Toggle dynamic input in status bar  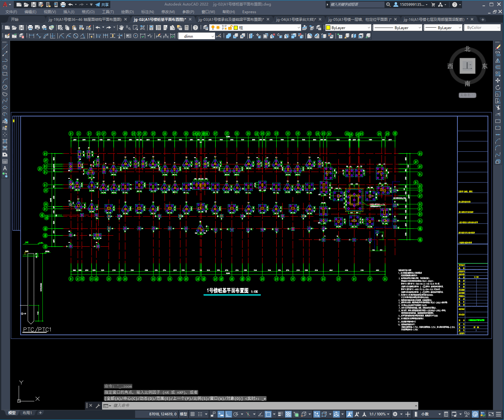pos(221,414)
